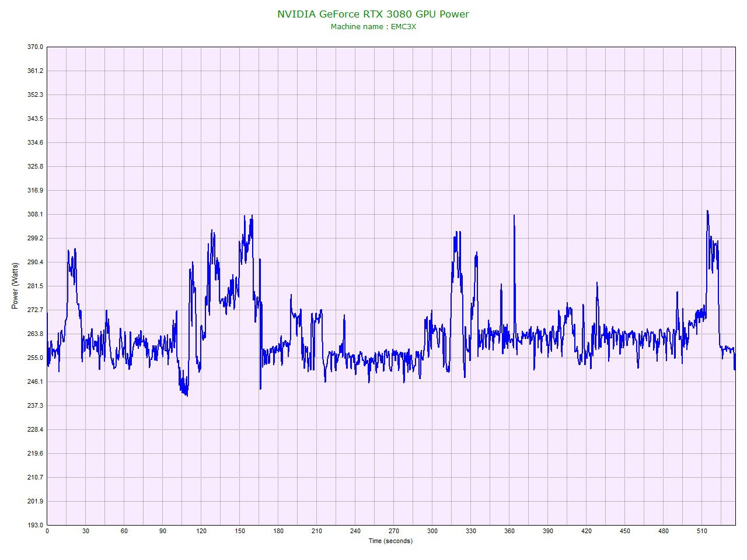Image resolution: width=747 pixels, height=560 pixels.
Task: Click the 300 second tick on the time axis
Action: [x=432, y=531]
